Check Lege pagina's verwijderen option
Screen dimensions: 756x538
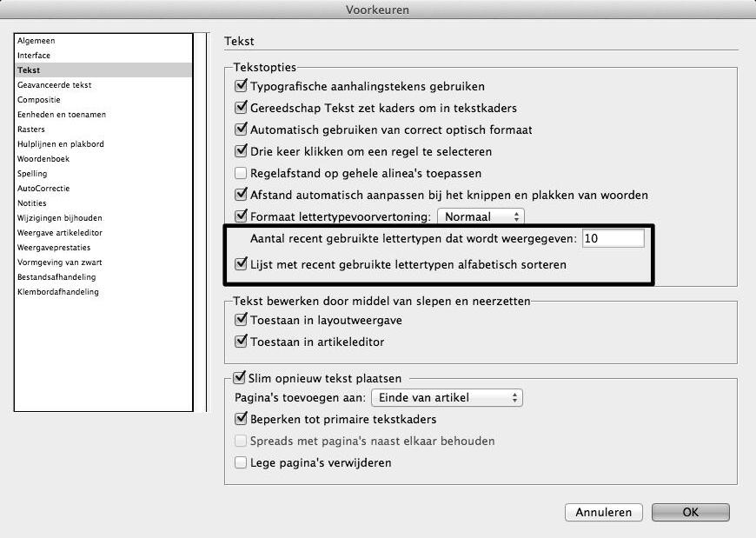click(242, 462)
